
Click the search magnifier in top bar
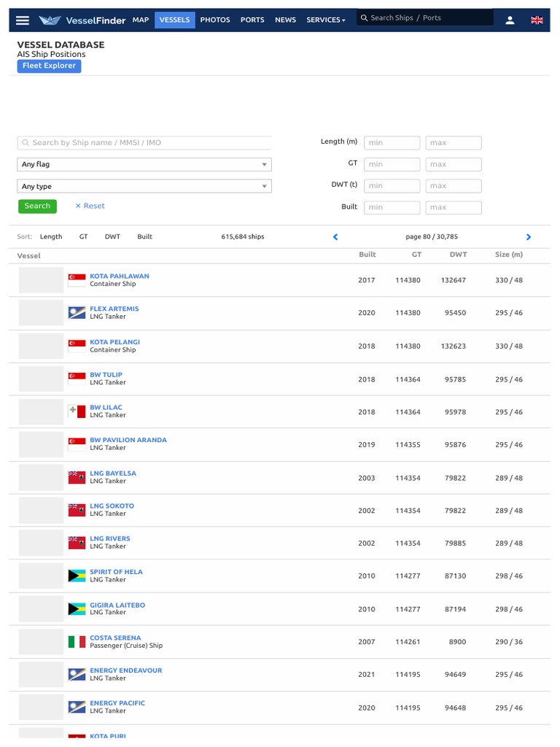pos(365,18)
